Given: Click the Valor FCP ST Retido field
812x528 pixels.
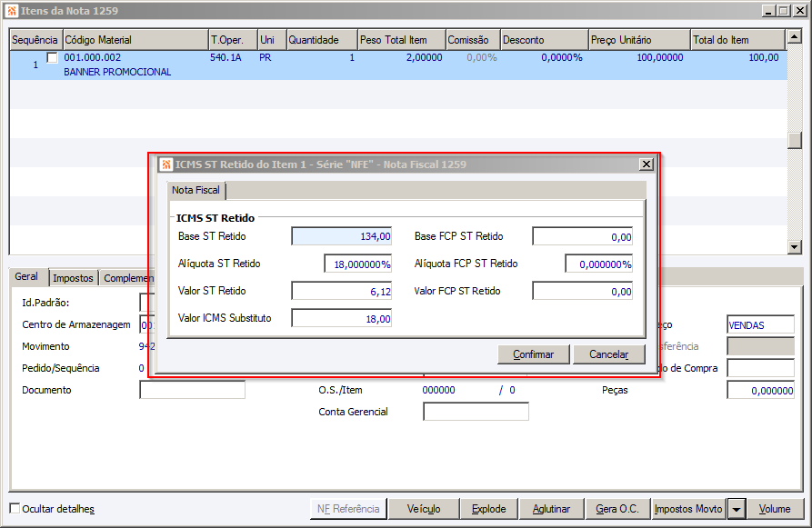Looking at the screenshot, I should tap(583, 292).
